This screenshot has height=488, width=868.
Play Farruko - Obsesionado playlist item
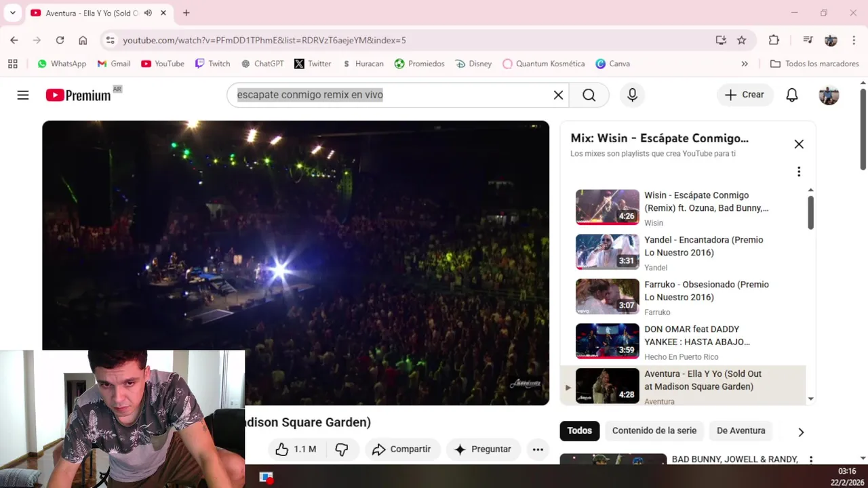(x=683, y=297)
